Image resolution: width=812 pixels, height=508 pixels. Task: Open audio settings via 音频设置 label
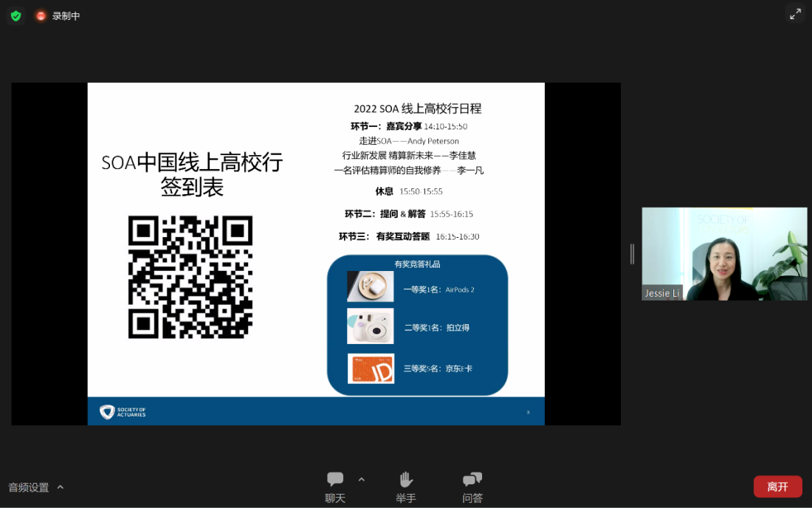click(x=29, y=487)
